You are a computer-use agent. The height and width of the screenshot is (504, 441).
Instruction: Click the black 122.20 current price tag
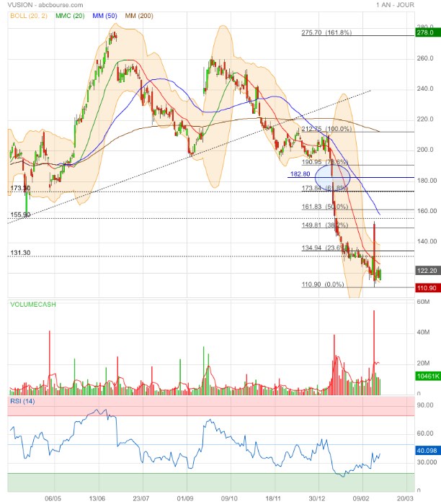click(425, 271)
